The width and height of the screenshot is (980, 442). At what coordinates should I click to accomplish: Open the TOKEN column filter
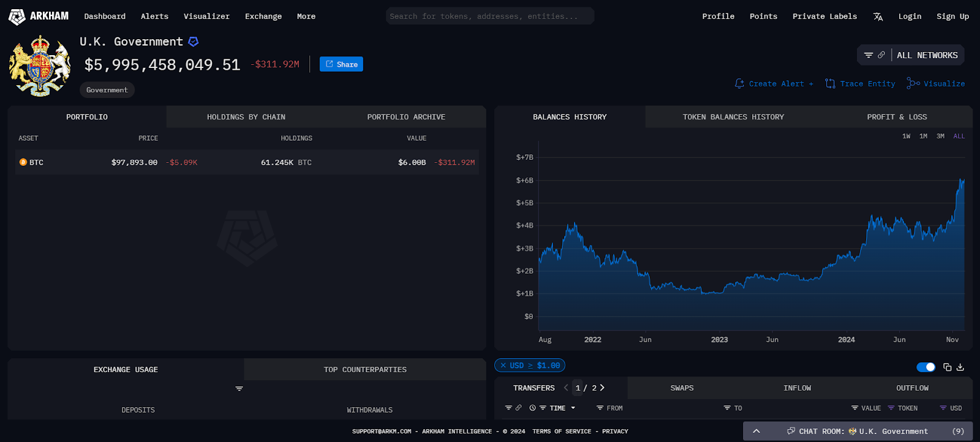(x=891, y=408)
